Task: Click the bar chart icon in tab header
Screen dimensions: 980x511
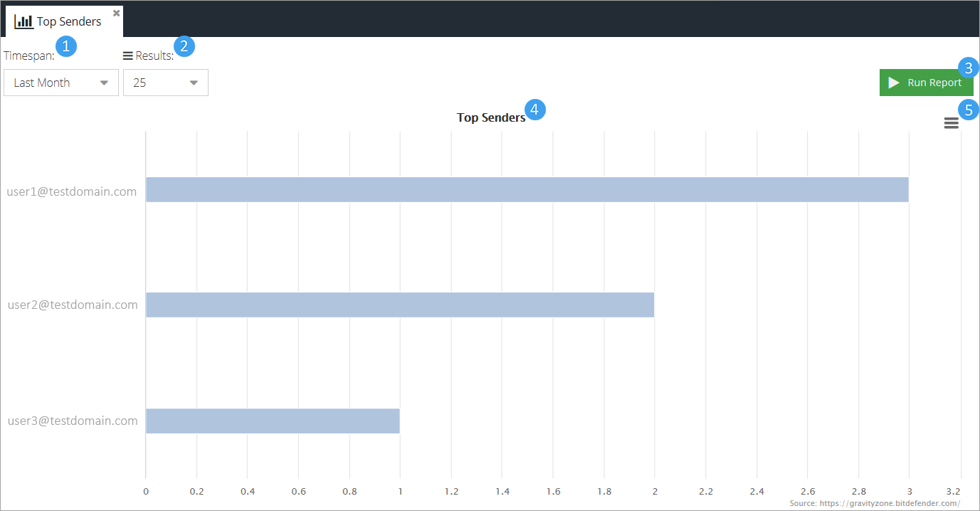Action: pos(23,21)
